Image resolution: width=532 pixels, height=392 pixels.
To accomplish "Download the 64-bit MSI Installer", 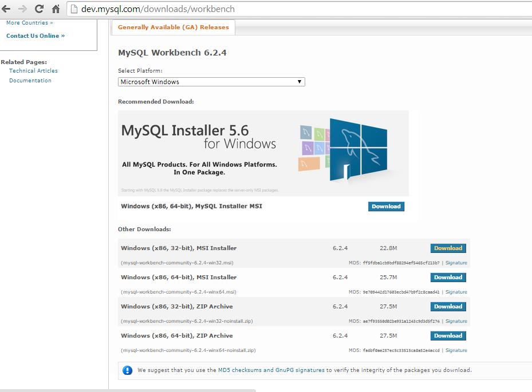I will [448, 278].
